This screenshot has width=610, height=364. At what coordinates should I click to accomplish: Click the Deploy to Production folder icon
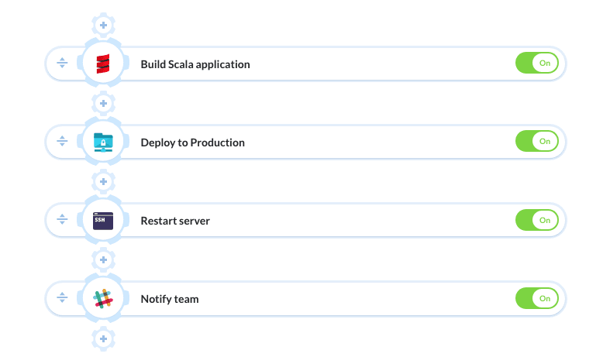(103, 142)
